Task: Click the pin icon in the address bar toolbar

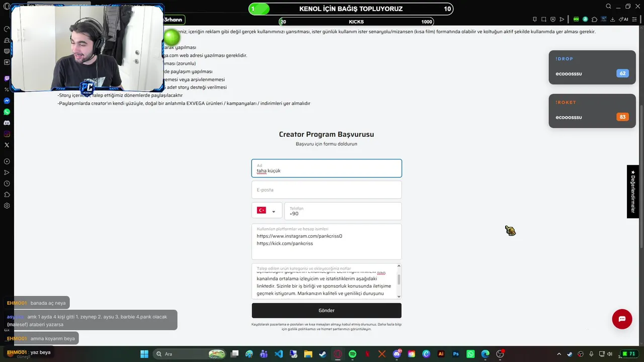Action: pyautogui.click(x=534, y=19)
